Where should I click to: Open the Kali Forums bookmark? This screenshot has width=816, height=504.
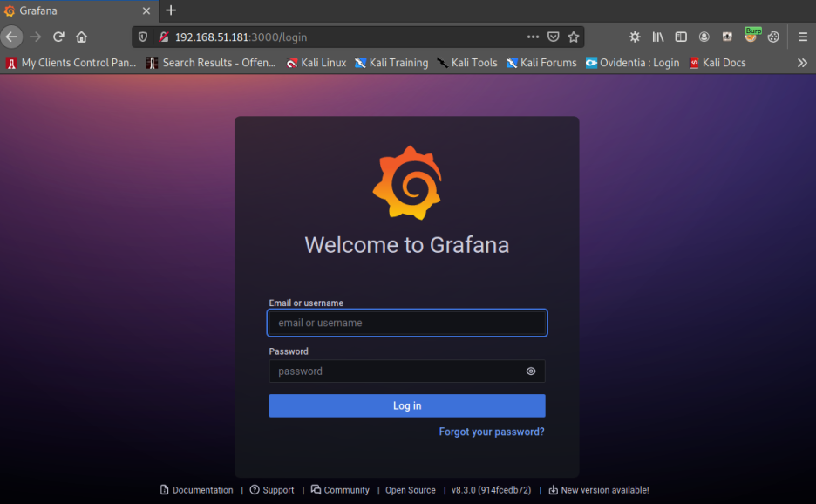click(x=541, y=63)
